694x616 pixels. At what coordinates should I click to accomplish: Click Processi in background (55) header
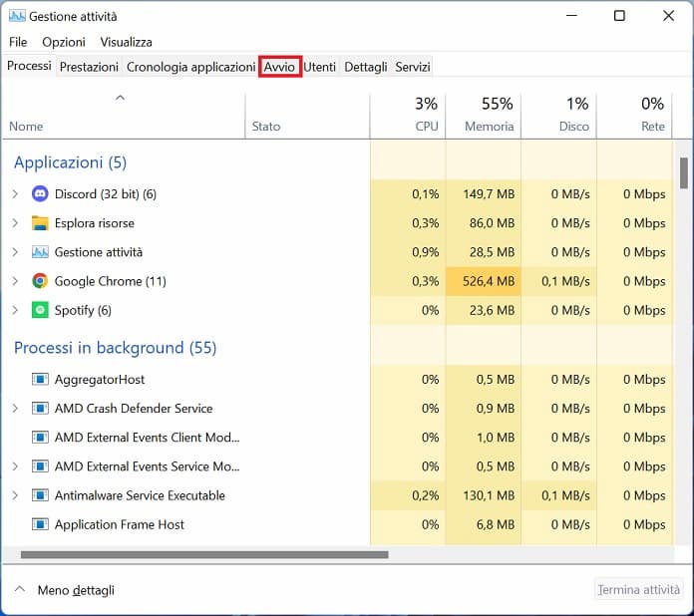pyautogui.click(x=115, y=348)
